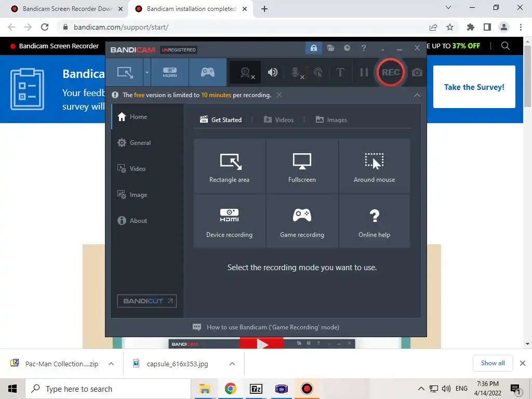532x399 pixels.
Task: Close the downloads bar
Action: [x=523, y=363]
